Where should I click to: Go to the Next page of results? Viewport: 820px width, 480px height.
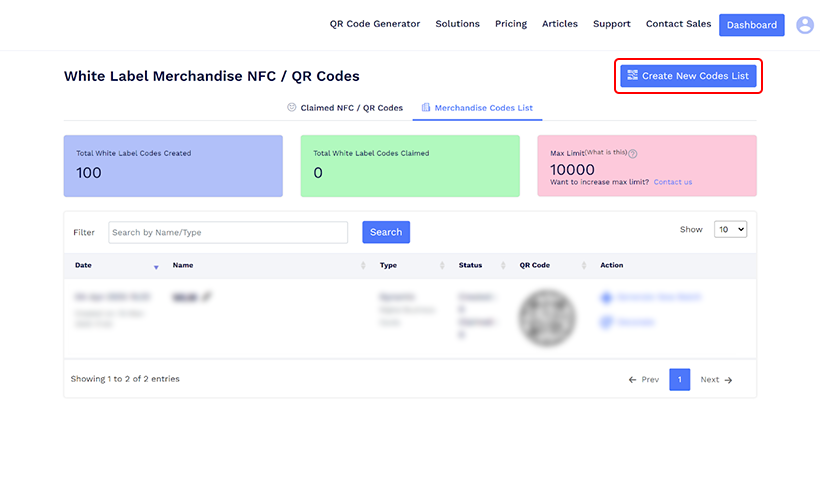point(716,380)
